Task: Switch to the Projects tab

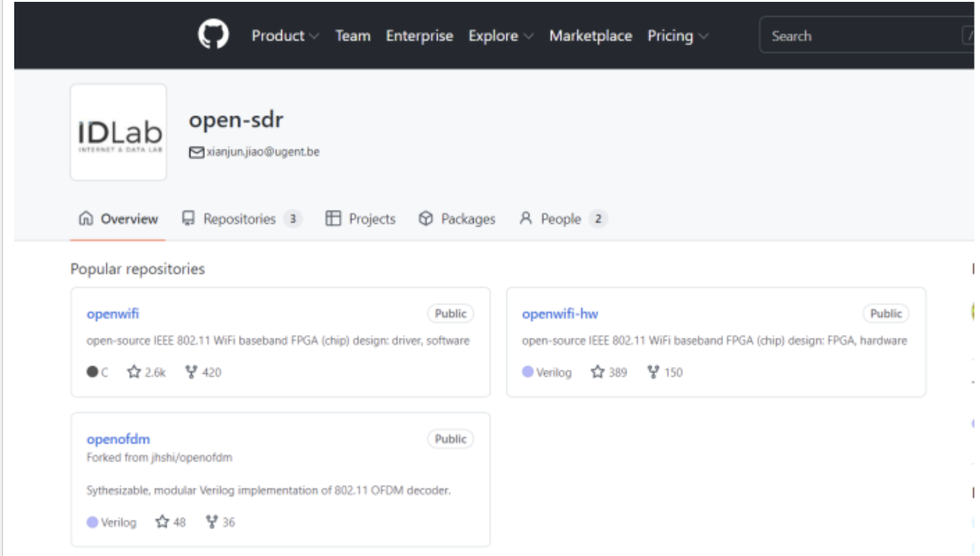Action: pyautogui.click(x=360, y=219)
